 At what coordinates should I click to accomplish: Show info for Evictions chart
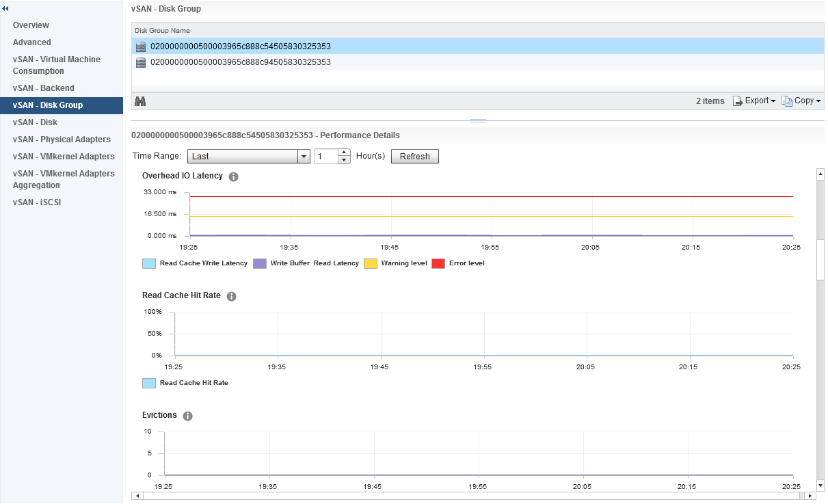point(188,416)
